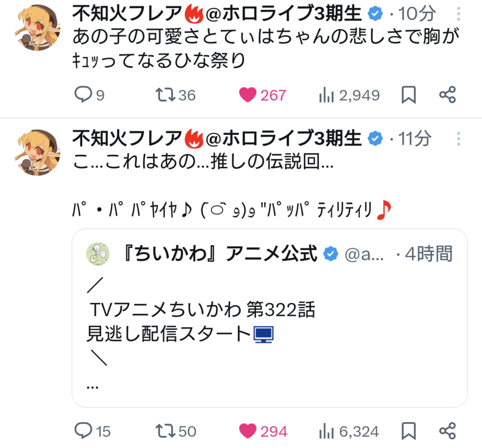Reply to the tweet with 15 replies

click(x=83, y=431)
